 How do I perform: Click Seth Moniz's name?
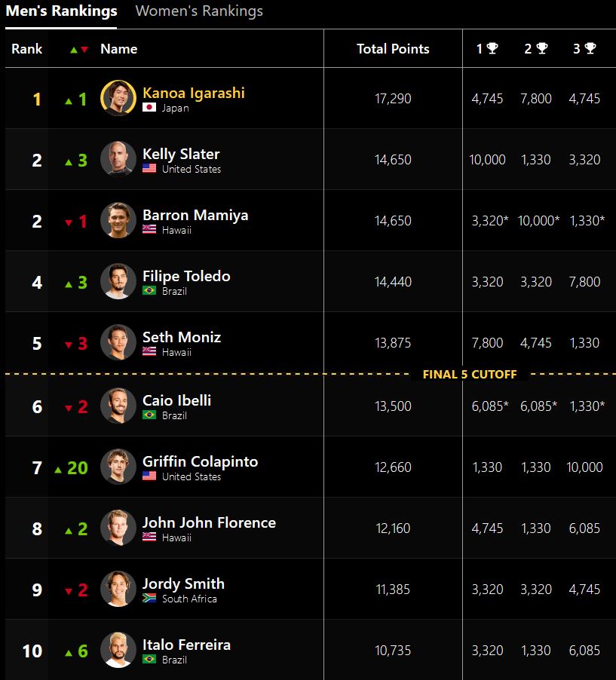182,337
